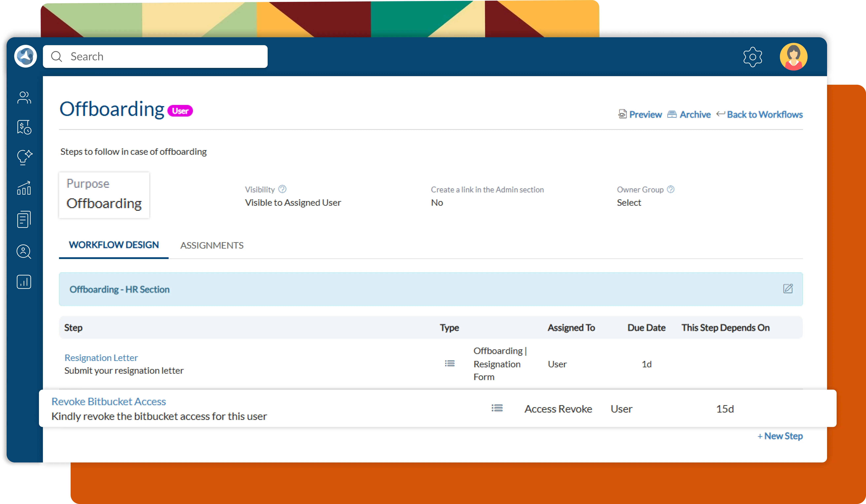Open the people sidebar icon
Screen dimensions: 866x504
click(24, 98)
